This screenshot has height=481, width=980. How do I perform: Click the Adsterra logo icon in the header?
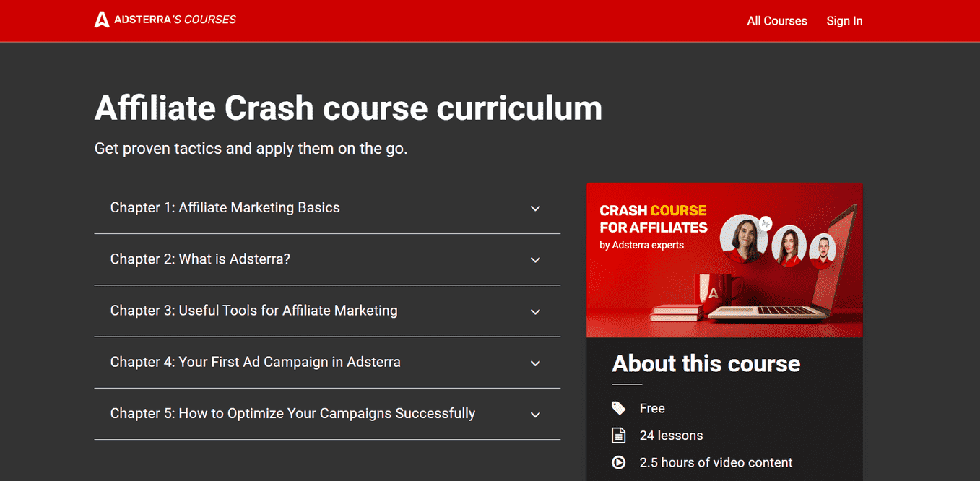[x=101, y=19]
